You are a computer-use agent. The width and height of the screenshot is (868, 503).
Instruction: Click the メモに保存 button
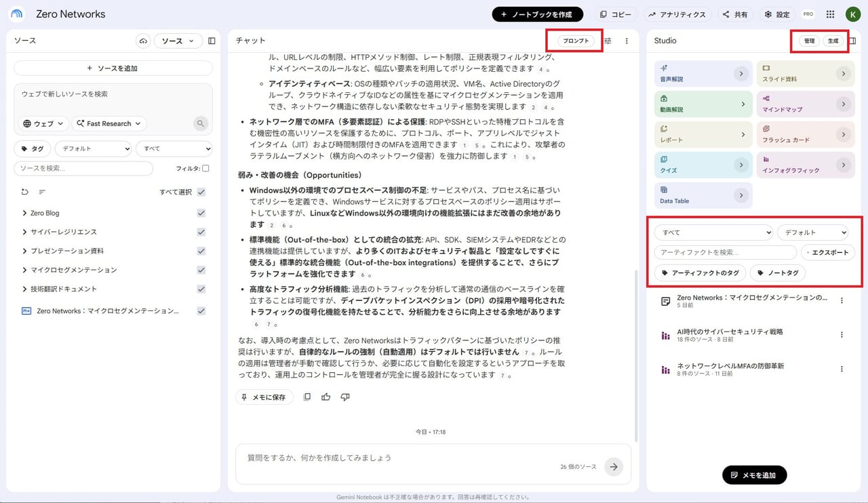264,397
